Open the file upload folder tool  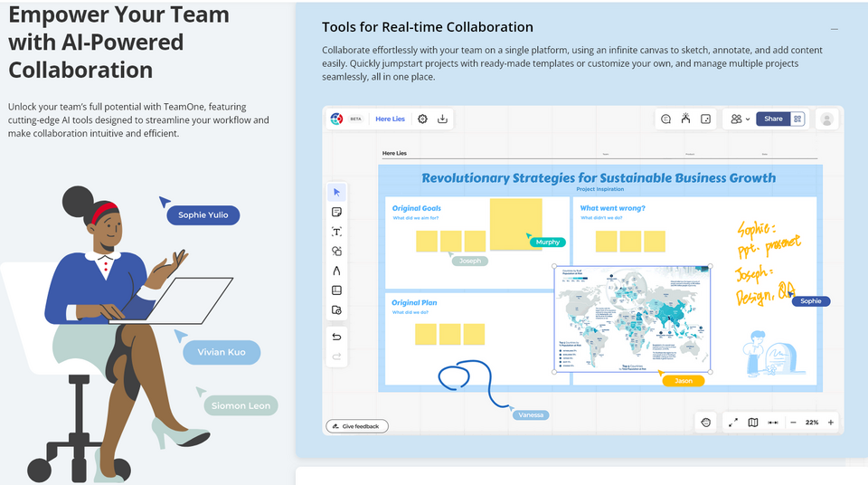click(x=336, y=309)
